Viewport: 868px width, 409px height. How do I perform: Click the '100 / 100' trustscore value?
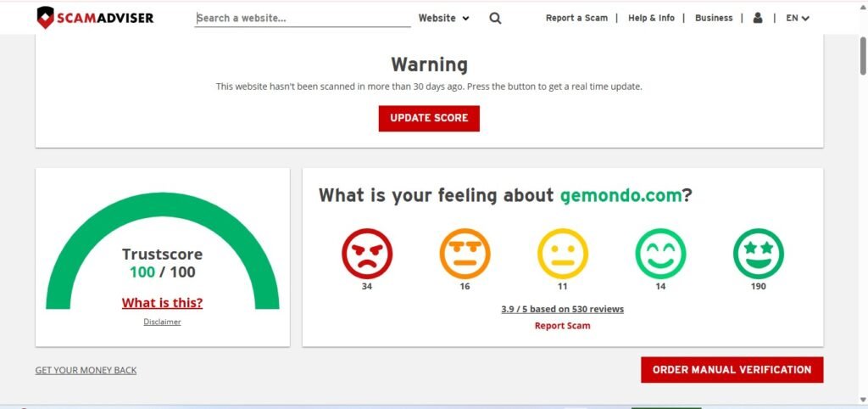pyautogui.click(x=162, y=272)
